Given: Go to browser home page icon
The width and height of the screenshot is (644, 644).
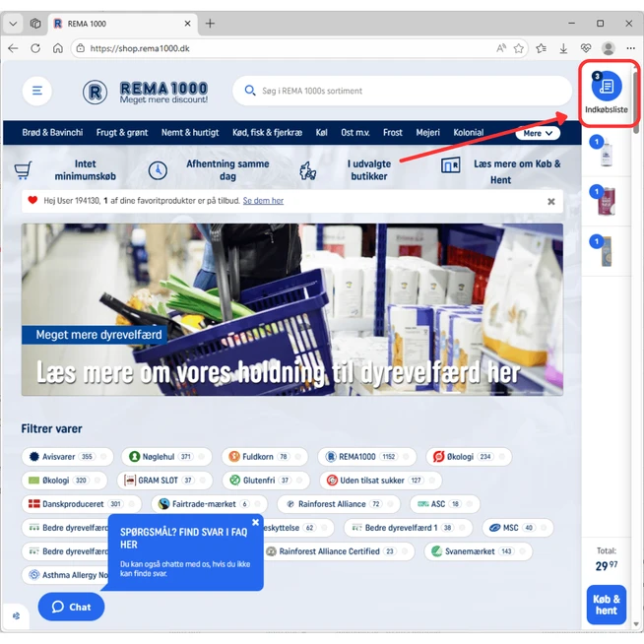Looking at the screenshot, I should (x=58, y=48).
